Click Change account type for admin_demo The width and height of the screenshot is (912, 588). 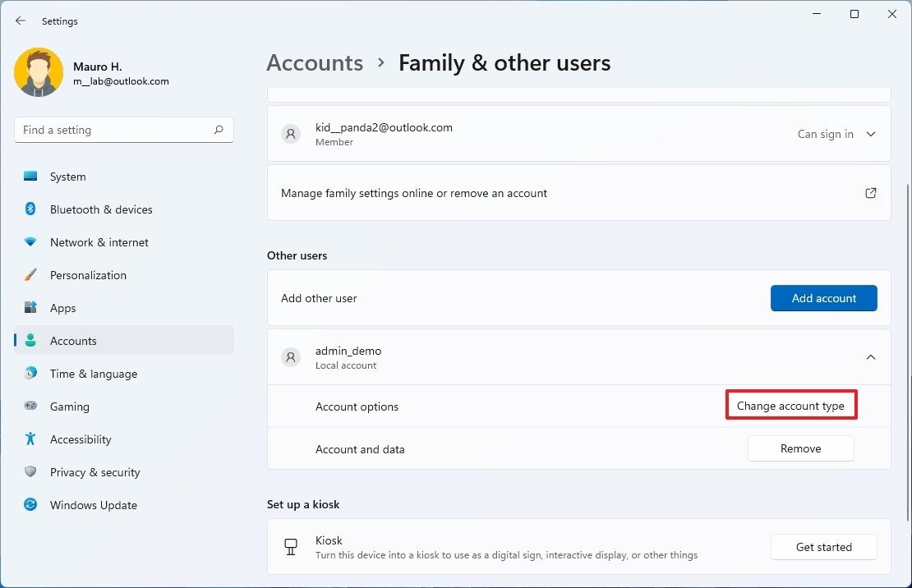pos(790,405)
